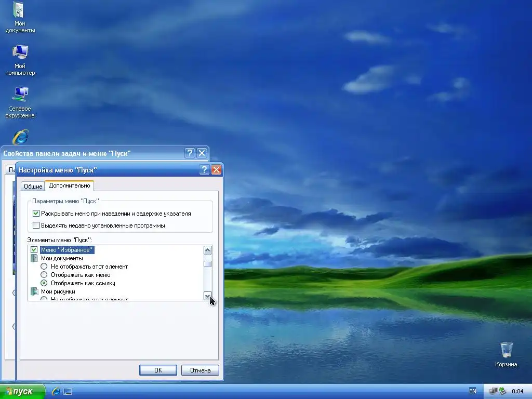Image resolution: width=532 pixels, height=399 pixels.
Task: Select the 'Мои рисунки' list entry
Action: click(x=58, y=291)
